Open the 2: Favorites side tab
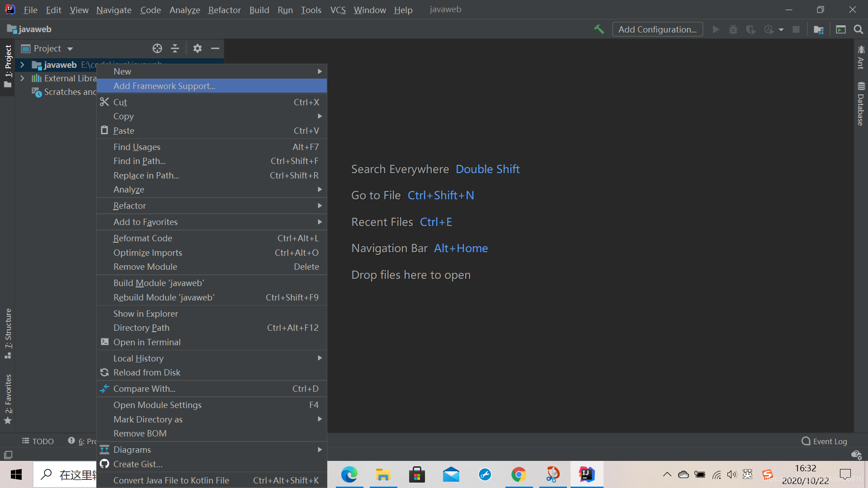Screen dimensions: 868x488 (x=8, y=399)
